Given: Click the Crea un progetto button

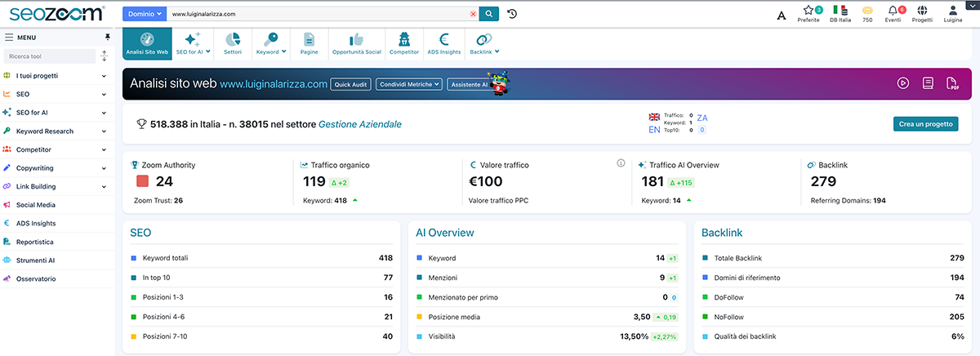Looking at the screenshot, I should (x=925, y=124).
